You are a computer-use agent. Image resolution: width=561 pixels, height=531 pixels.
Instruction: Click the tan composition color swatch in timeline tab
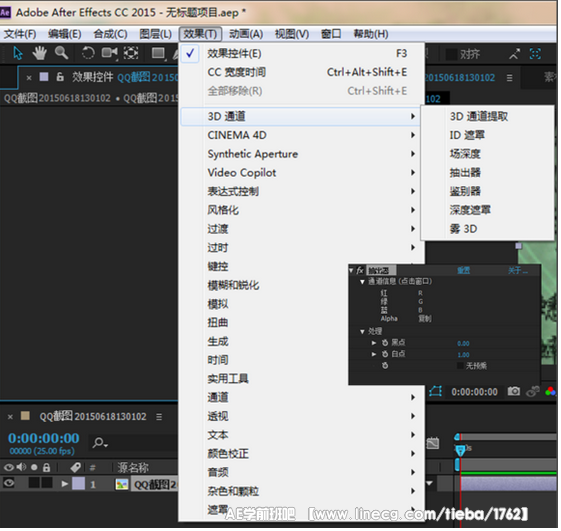(25, 416)
